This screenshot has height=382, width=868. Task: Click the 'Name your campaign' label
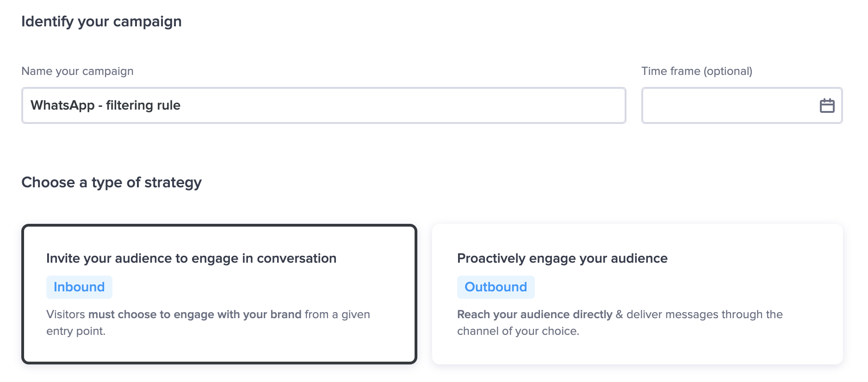click(78, 71)
